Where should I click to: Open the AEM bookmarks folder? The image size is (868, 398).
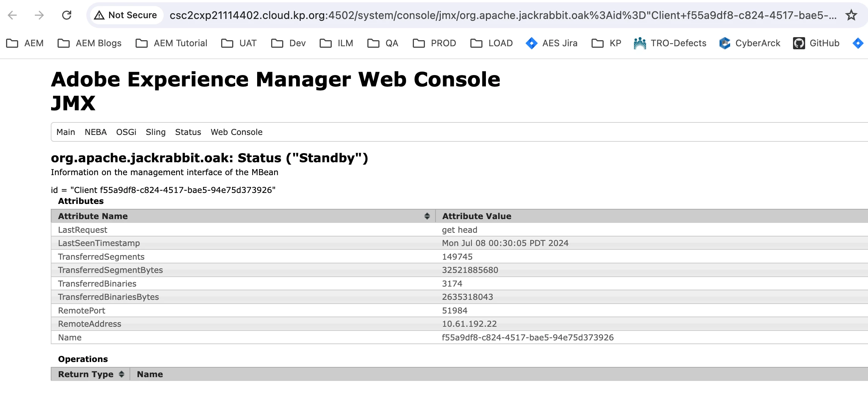(x=25, y=43)
